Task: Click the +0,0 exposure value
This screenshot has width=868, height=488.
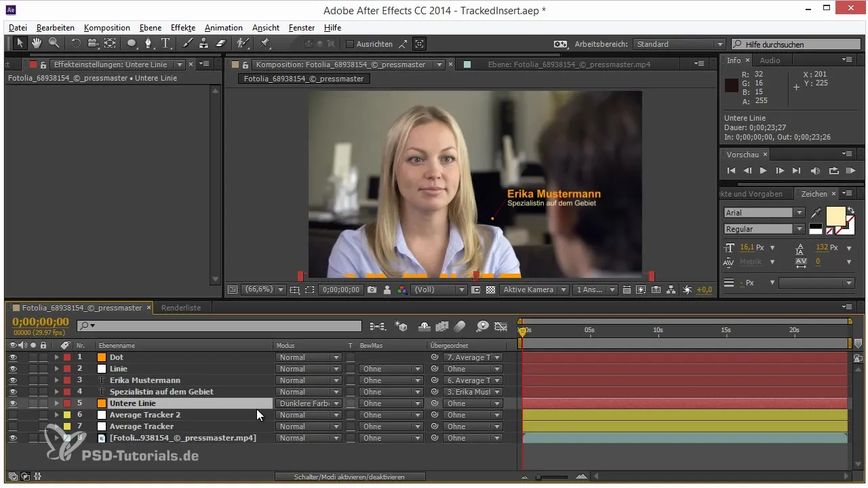Action: (x=705, y=289)
